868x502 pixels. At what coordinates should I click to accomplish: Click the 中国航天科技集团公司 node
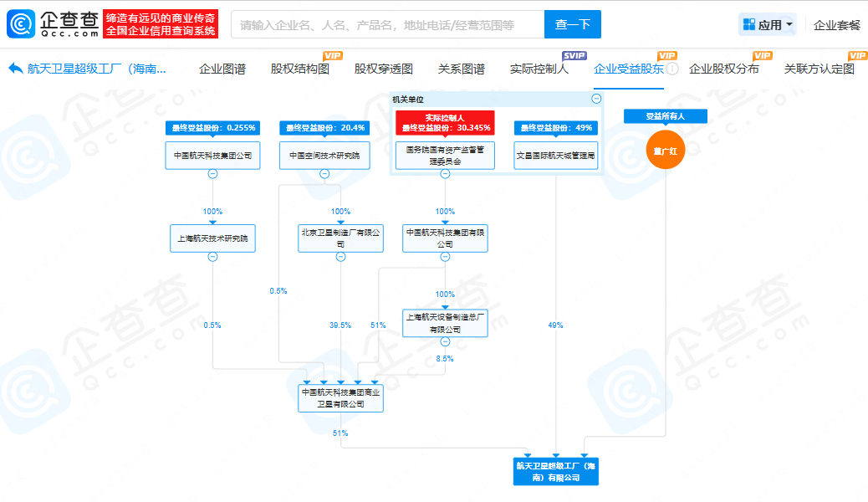[212, 156]
